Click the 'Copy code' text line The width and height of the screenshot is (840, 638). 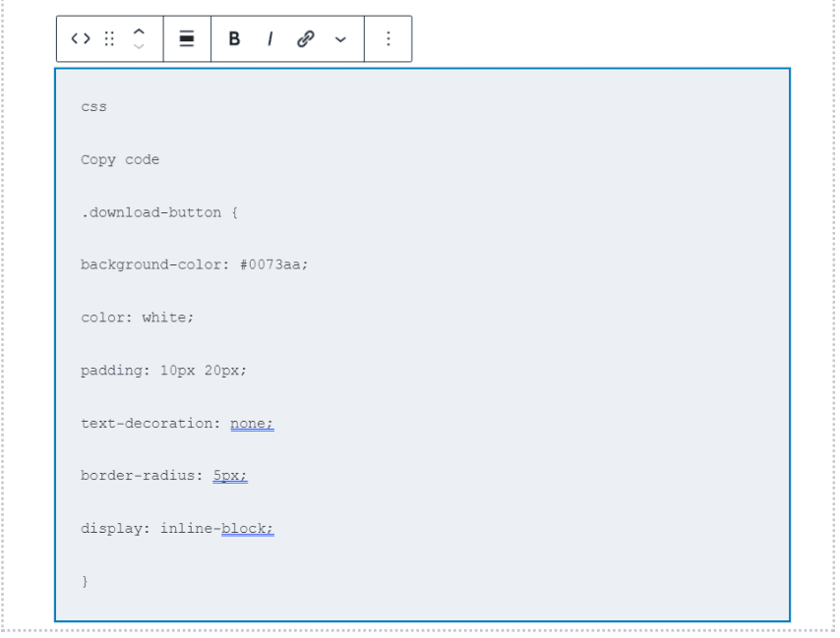pos(120,159)
